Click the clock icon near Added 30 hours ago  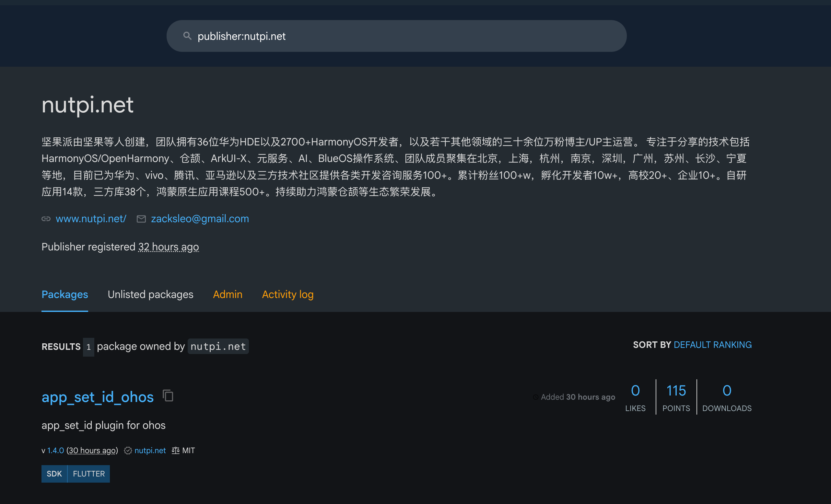click(536, 397)
